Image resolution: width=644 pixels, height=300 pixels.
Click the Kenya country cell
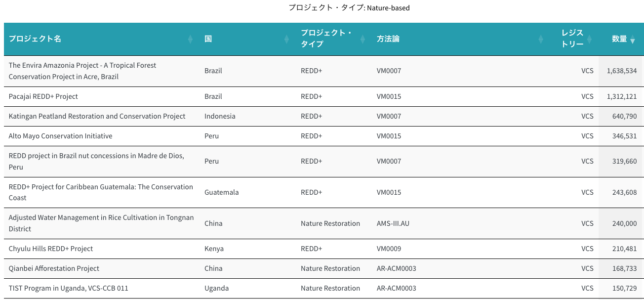coord(214,249)
